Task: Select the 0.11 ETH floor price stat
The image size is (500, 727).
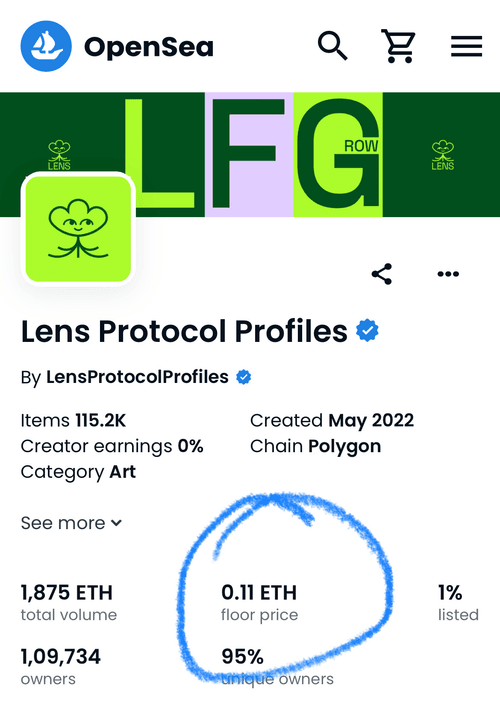Action: click(259, 602)
